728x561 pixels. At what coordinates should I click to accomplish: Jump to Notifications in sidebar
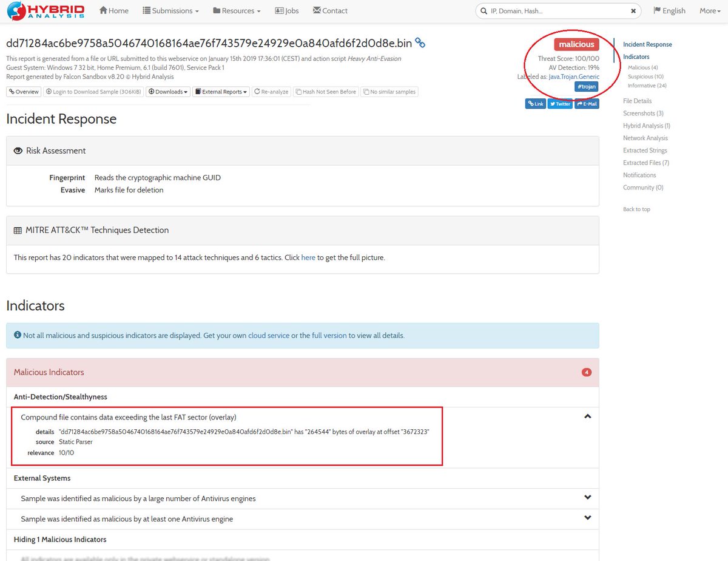click(x=639, y=175)
